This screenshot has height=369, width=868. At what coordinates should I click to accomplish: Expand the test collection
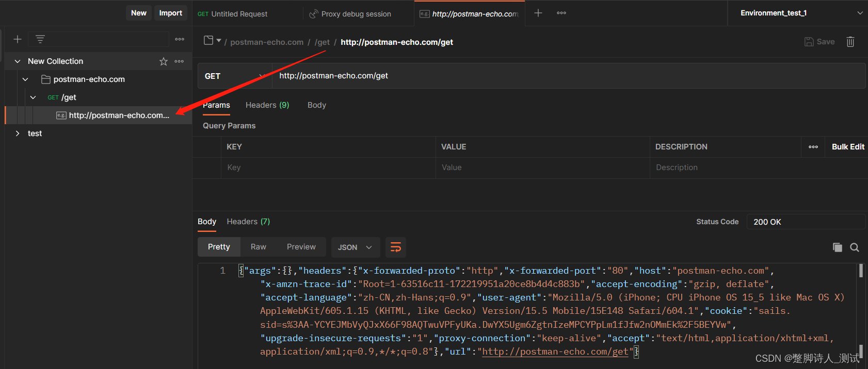(x=18, y=133)
